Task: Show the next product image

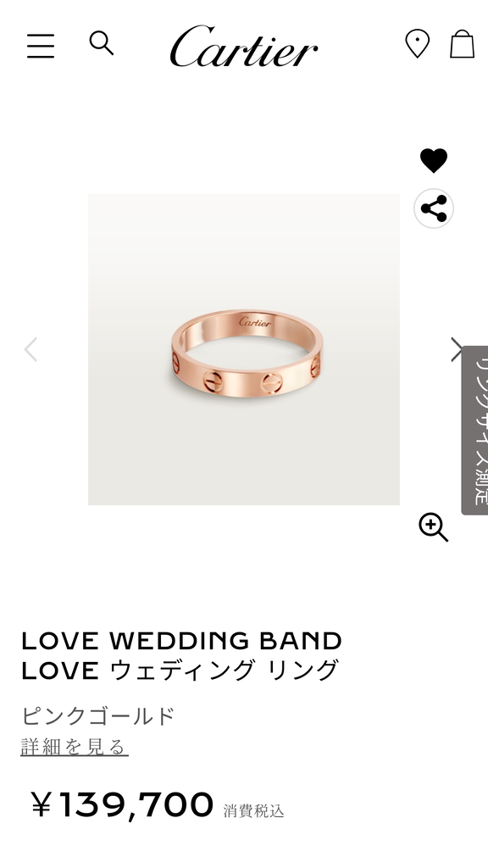Action: point(457,349)
